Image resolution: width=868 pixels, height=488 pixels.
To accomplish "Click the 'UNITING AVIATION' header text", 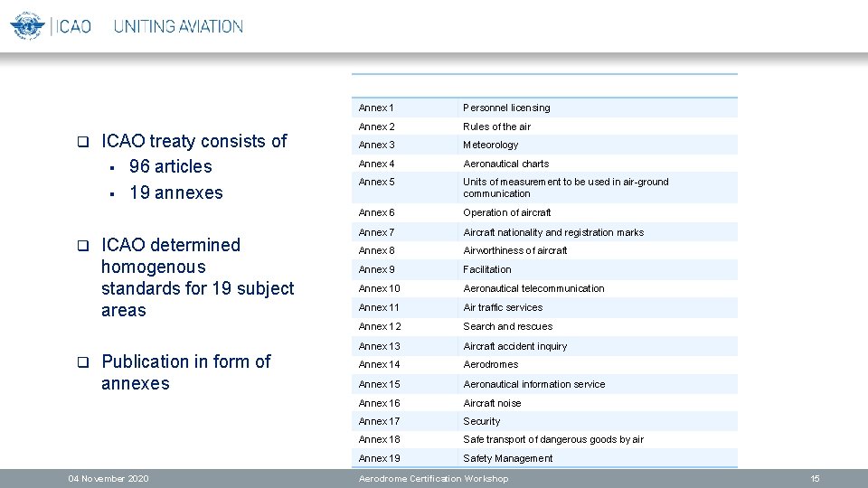I will tap(178, 26).
